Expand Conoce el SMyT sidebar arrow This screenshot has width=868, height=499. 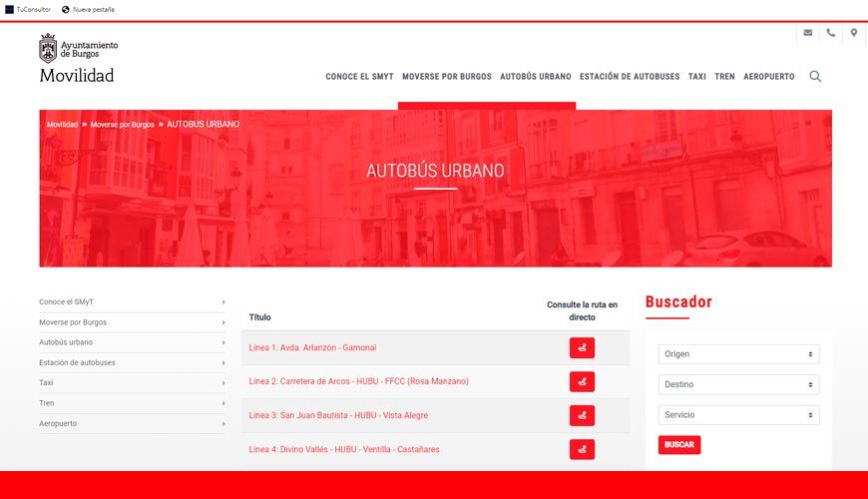[x=223, y=301]
